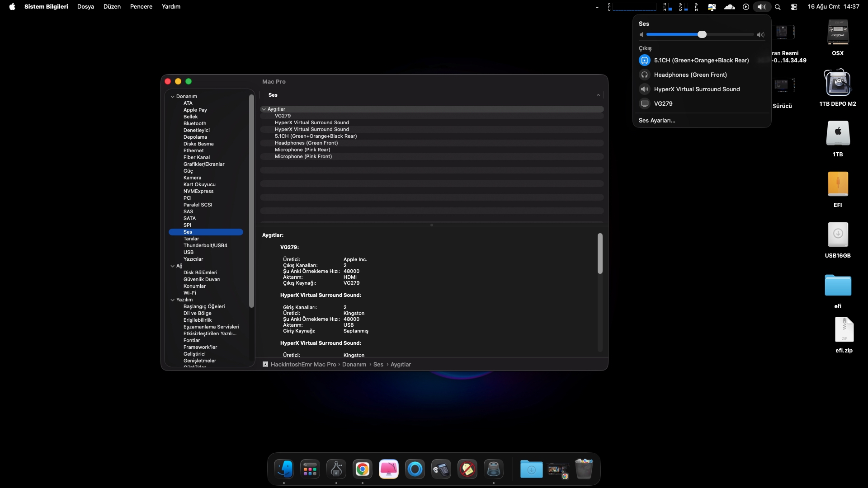Switch output to HyperX Virtual Surround Sound

click(697, 89)
